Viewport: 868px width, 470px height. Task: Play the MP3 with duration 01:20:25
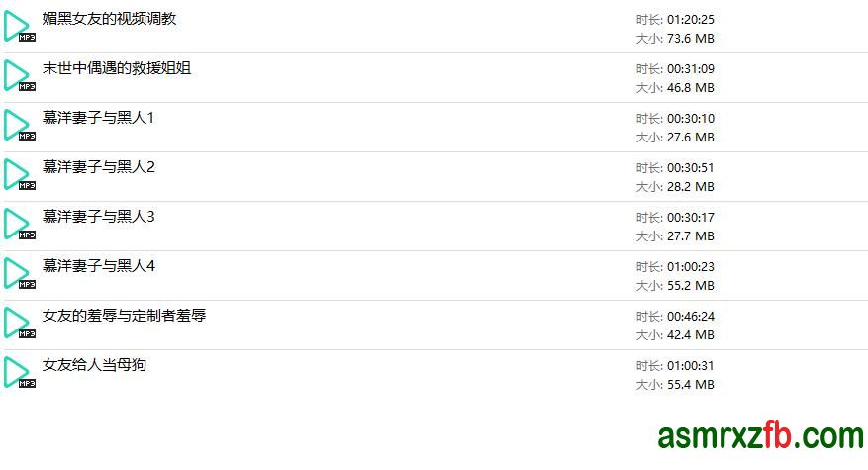click(x=19, y=27)
